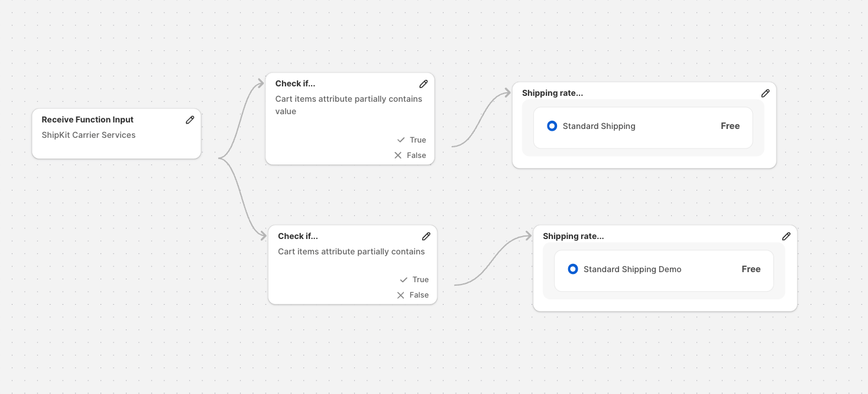868x394 pixels.
Task: Click the Receive Function Input title
Action: click(88, 120)
